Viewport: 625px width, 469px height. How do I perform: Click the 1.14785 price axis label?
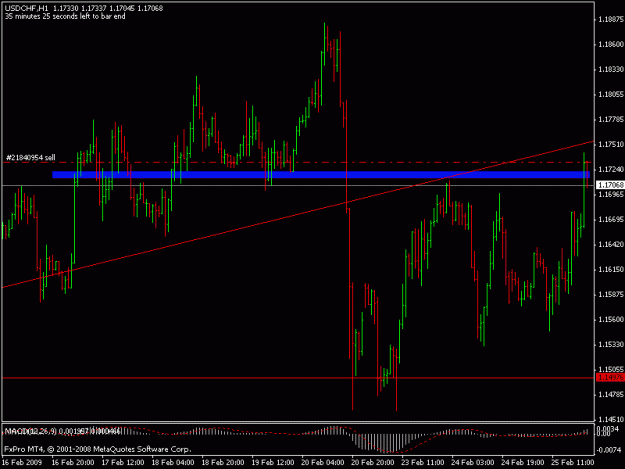click(611, 394)
